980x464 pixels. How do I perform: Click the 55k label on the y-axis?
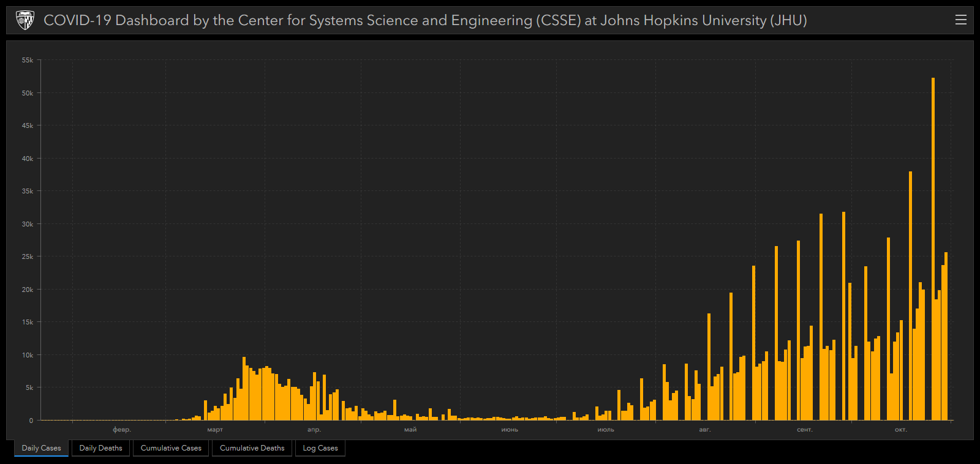[28, 60]
